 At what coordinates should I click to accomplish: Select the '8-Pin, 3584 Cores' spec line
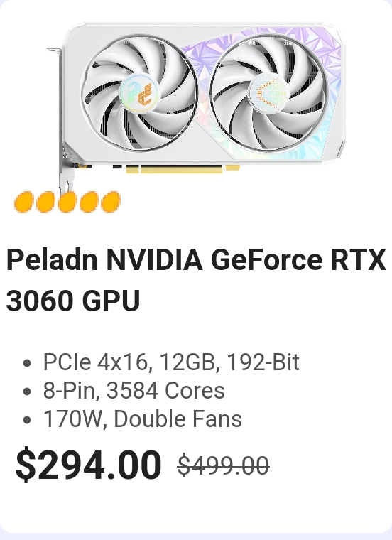134,391
